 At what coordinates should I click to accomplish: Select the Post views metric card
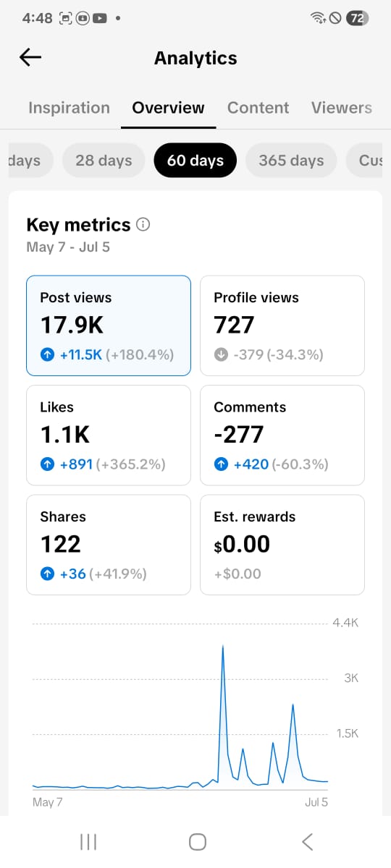[x=109, y=325]
